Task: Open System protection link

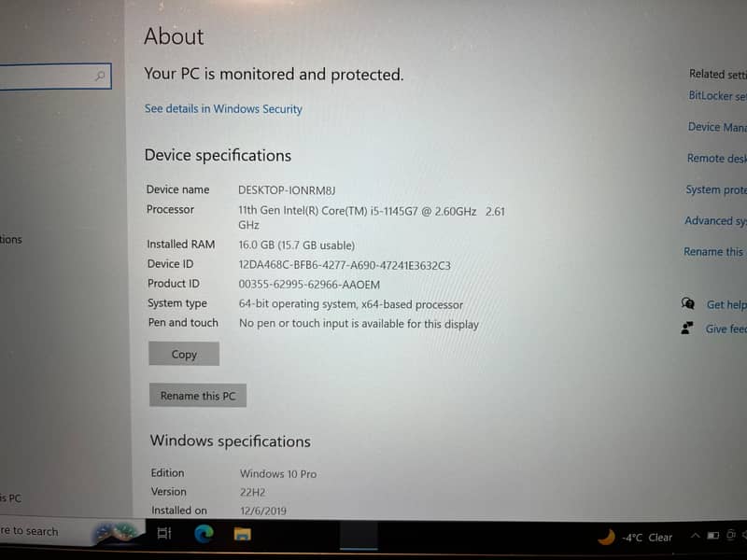Action: click(x=717, y=190)
